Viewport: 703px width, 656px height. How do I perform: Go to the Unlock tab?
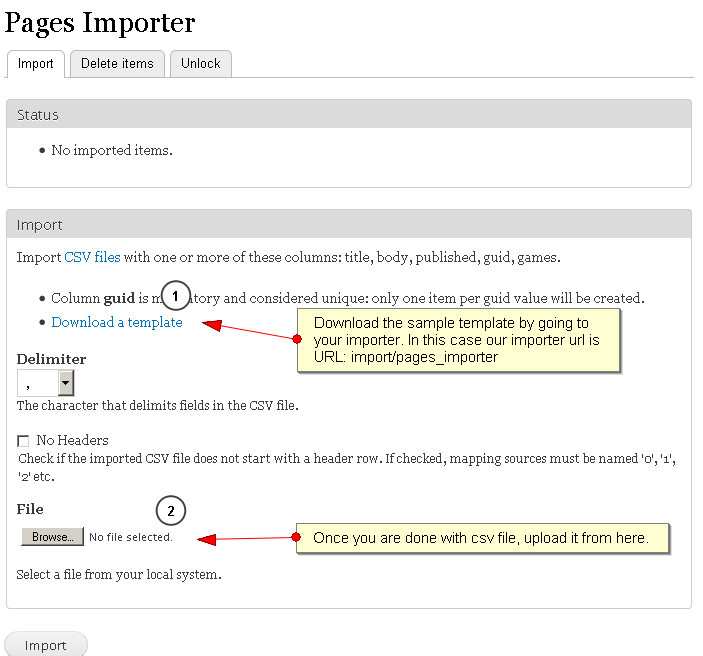[200, 64]
